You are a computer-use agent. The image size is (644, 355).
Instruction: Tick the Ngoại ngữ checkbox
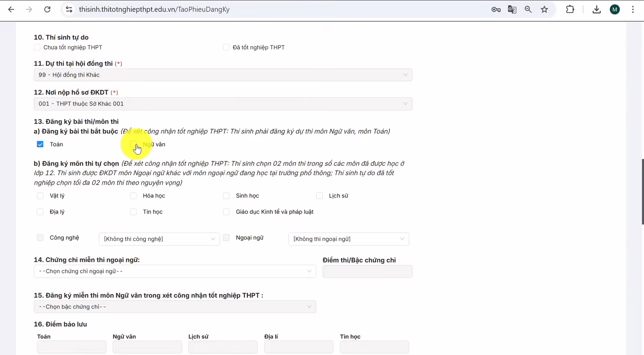(x=226, y=237)
